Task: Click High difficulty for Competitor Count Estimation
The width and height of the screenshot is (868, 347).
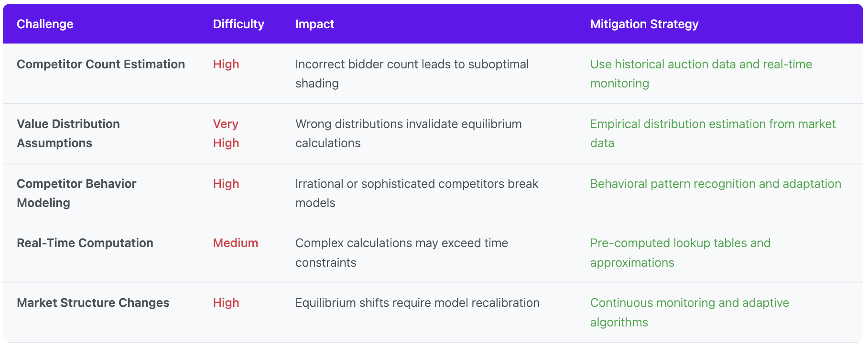Action: [226, 65]
